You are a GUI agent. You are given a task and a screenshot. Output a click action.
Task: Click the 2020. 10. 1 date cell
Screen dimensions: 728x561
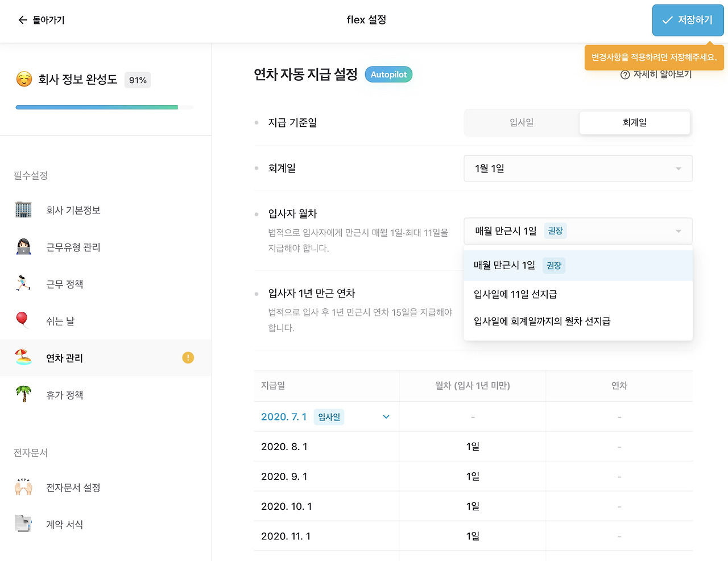point(326,506)
